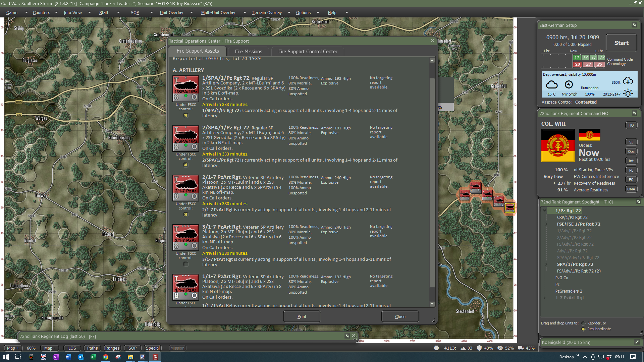This screenshot has height=362, width=644.
Task: Select the 2/SPA/1/Pz Rgt 72 artillery unit icon
Action: (x=185, y=138)
